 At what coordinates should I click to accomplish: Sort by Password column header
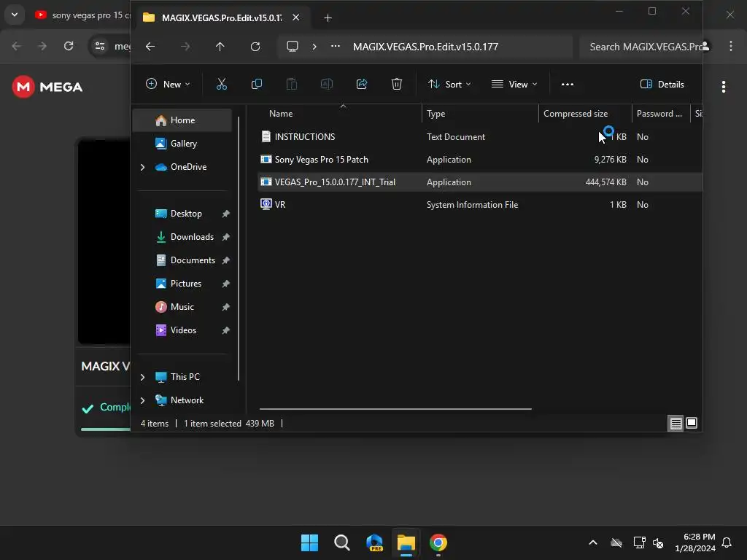pos(661,113)
